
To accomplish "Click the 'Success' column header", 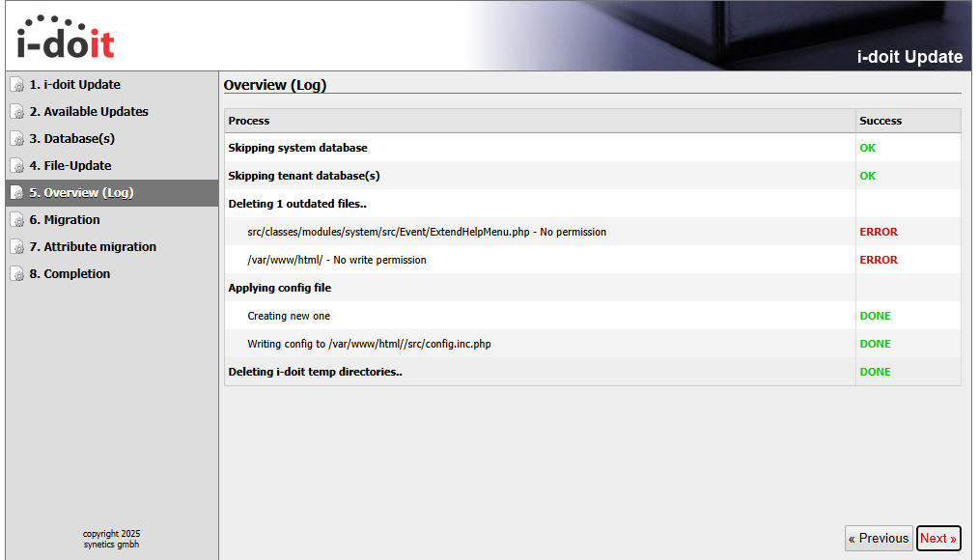I will 881,121.
